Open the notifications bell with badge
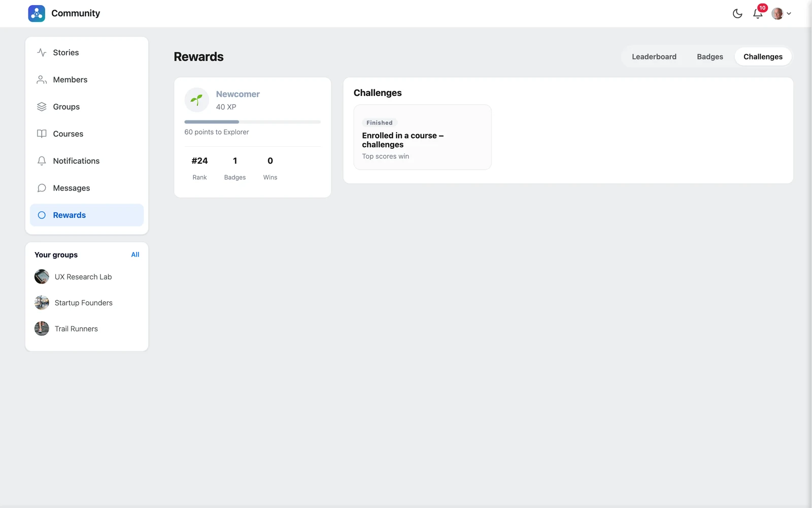Screen dimensions: 812x508 coord(758,13)
